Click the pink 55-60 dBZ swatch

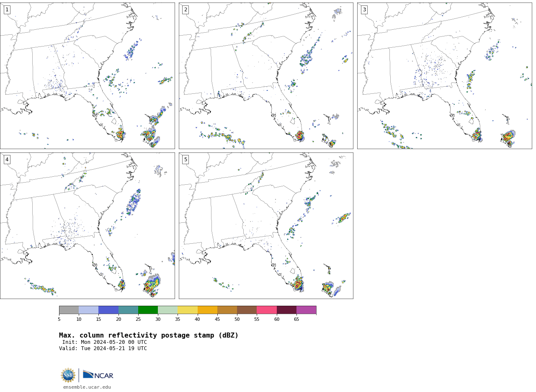(267, 310)
